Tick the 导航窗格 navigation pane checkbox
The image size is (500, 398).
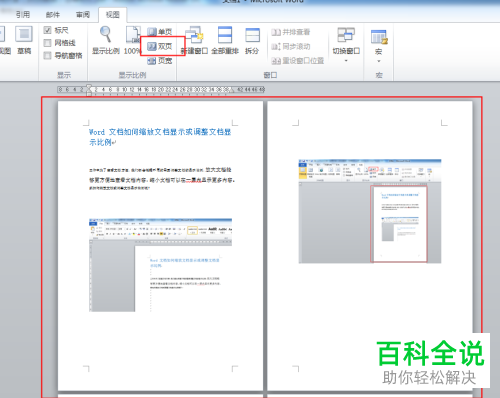point(48,55)
